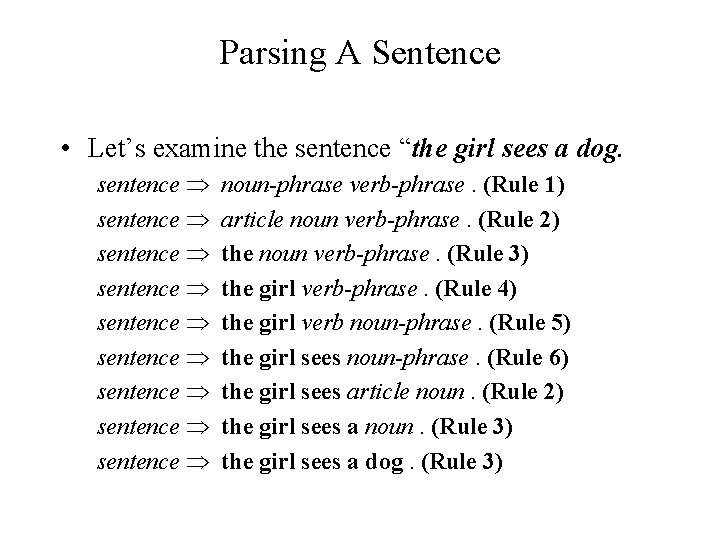720x540 pixels.
Task: Click 'verb noun-phrase' in the Rule 5 line
Action: [x=387, y=323]
